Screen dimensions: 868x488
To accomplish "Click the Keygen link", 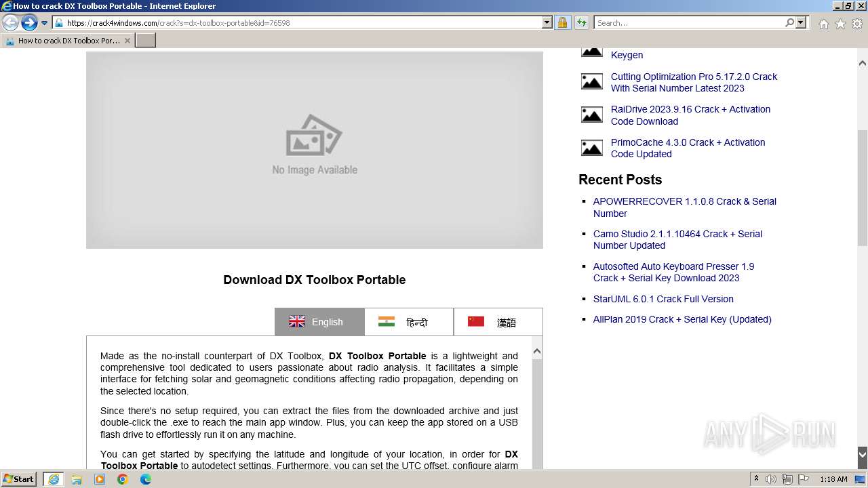I will 627,55.
